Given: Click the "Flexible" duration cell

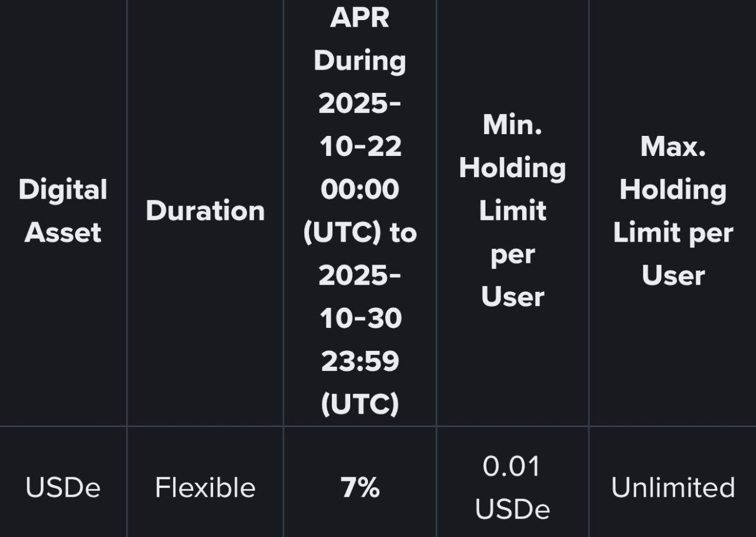Looking at the screenshot, I should coord(205,488).
